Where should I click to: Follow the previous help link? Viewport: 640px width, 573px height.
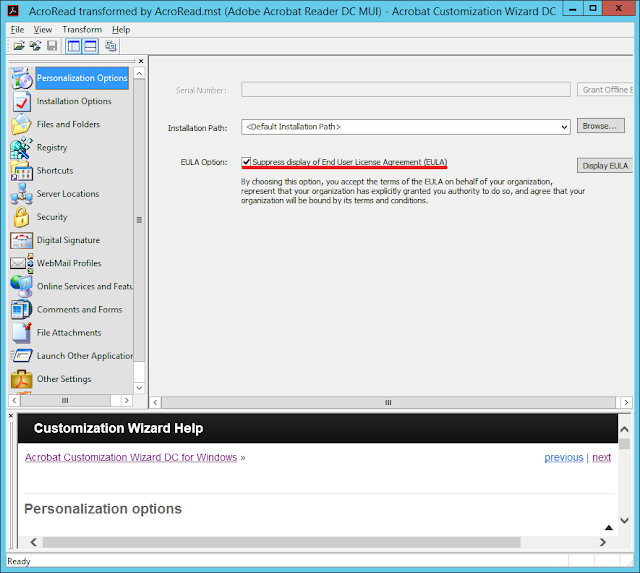(564, 458)
